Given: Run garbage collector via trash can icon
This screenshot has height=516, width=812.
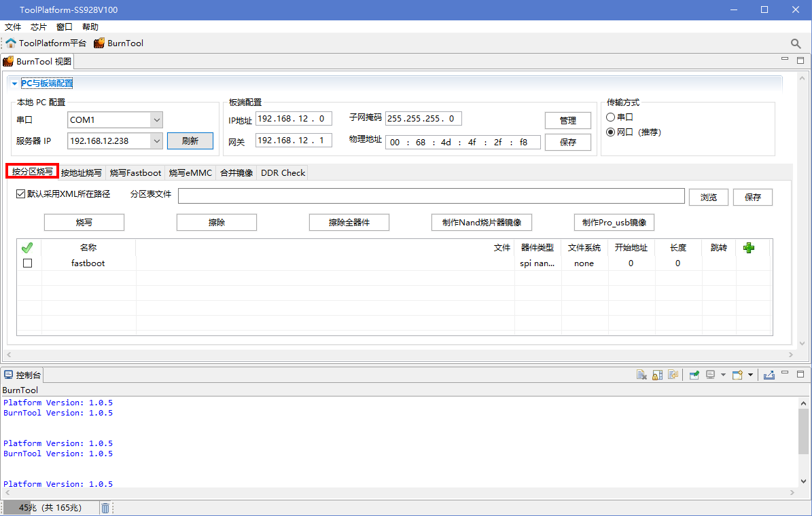Looking at the screenshot, I should 105,508.
